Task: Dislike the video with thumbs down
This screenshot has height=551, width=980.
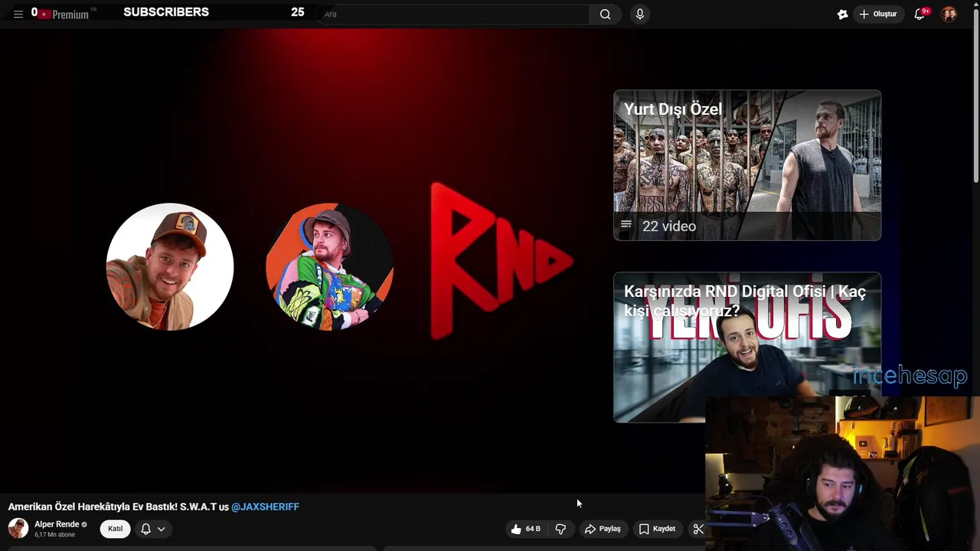Action: click(x=560, y=529)
